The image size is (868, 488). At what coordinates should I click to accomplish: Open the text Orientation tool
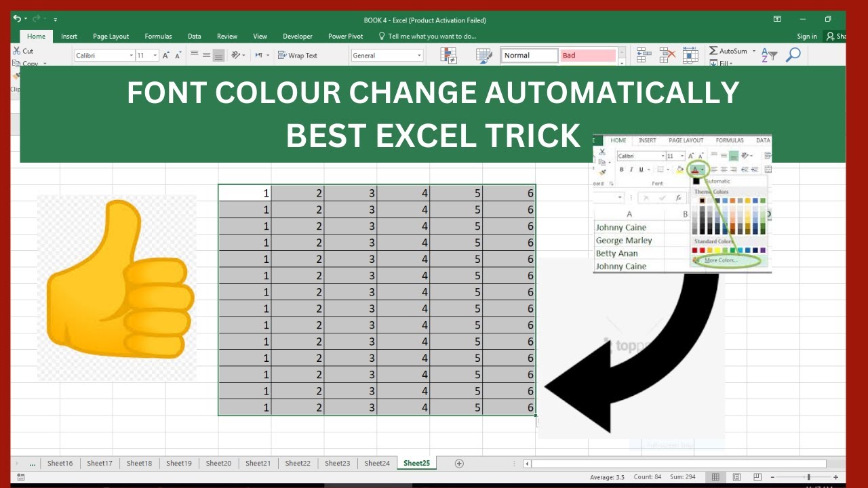[x=236, y=56]
